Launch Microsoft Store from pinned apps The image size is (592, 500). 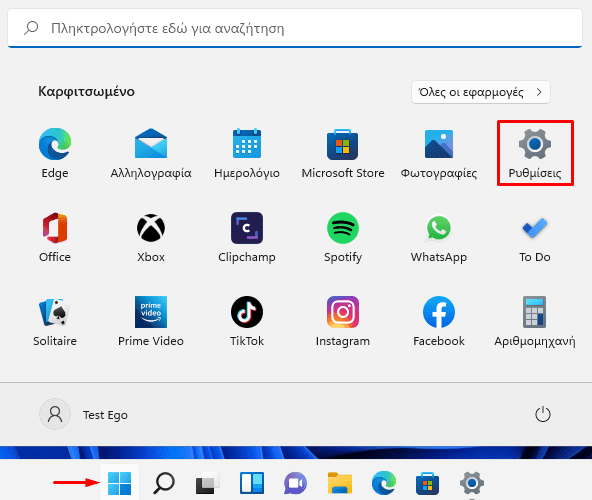[343, 153]
